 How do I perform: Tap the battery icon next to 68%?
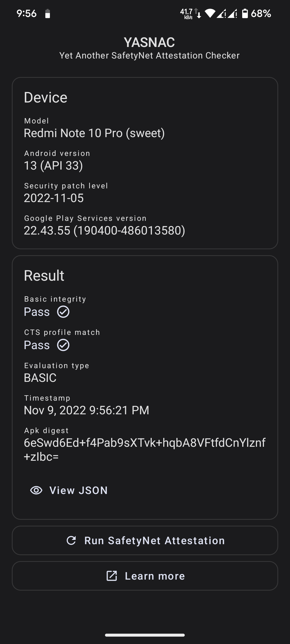pyautogui.click(x=245, y=13)
